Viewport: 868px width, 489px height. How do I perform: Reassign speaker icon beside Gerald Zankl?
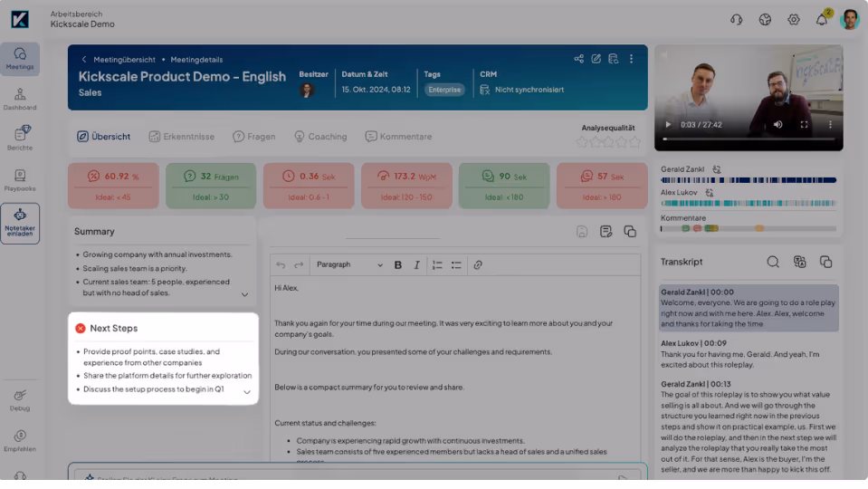pyautogui.click(x=716, y=169)
